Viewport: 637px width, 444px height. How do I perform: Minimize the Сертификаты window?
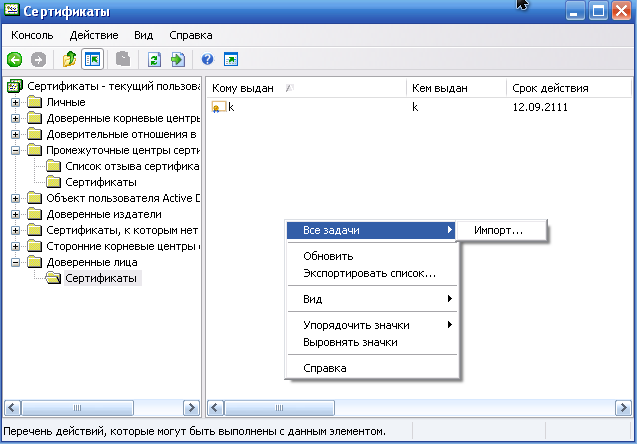[574, 11]
